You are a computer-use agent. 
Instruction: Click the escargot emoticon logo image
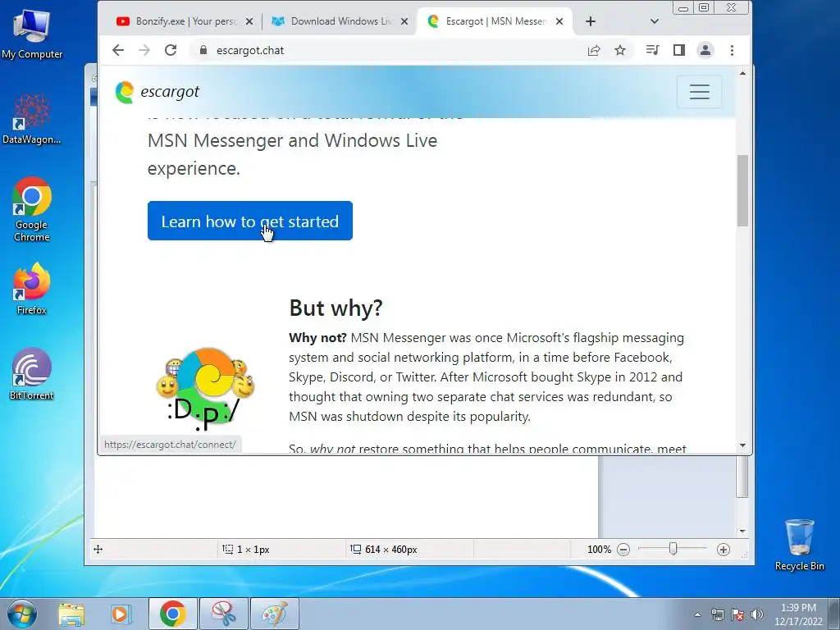click(205, 388)
